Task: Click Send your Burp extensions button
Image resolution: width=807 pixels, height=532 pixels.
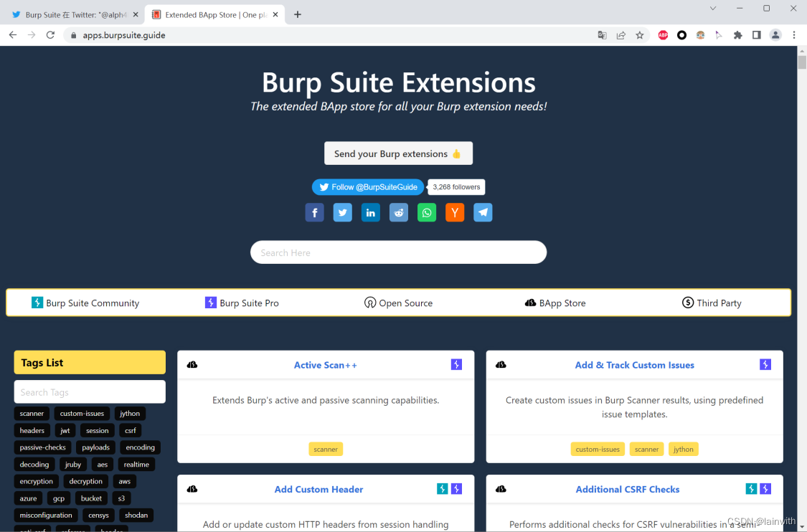Action: (x=398, y=153)
